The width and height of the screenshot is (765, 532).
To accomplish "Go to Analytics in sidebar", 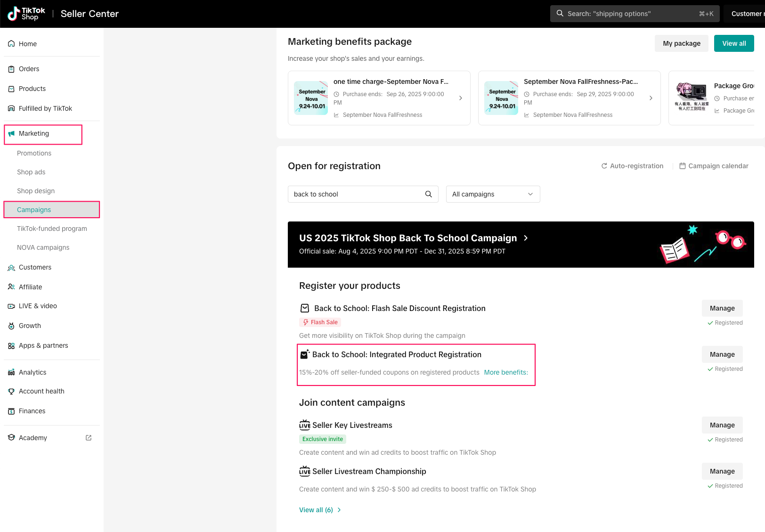I will tap(33, 372).
